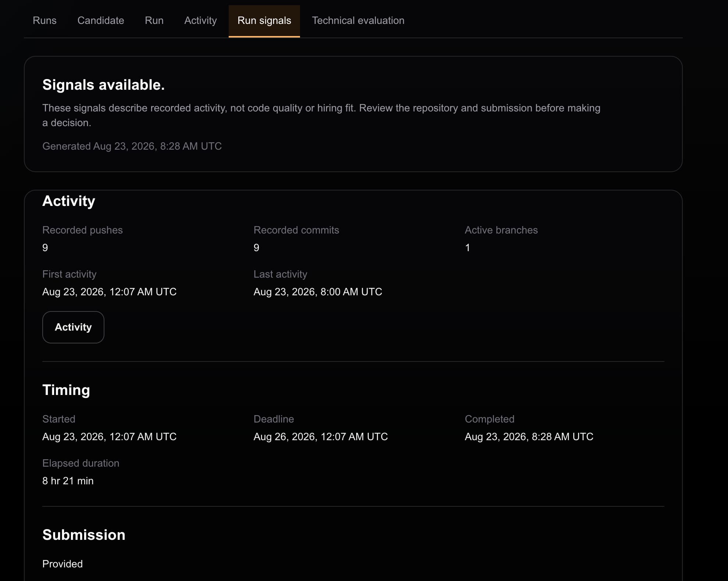This screenshot has height=581, width=728.
Task: Click the 'Generated Aug 23, 2026, 8:28 AM UTC' text
Action: pyautogui.click(x=132, y=146)
